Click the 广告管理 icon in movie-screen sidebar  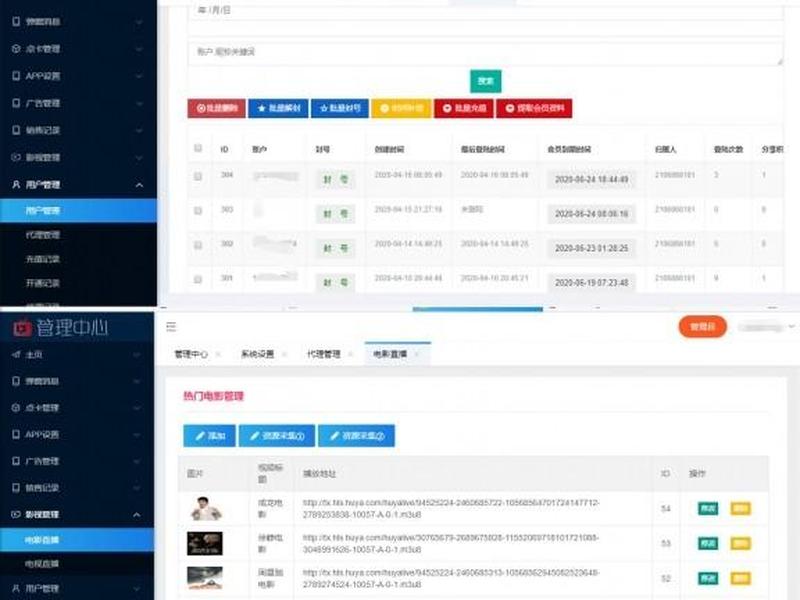click(x=16, y=461)
